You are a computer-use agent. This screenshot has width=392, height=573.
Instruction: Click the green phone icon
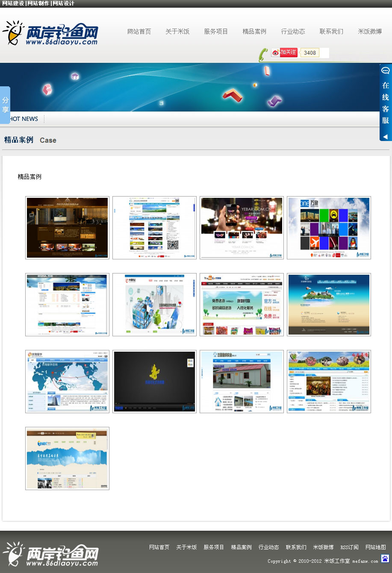point(263,55)
